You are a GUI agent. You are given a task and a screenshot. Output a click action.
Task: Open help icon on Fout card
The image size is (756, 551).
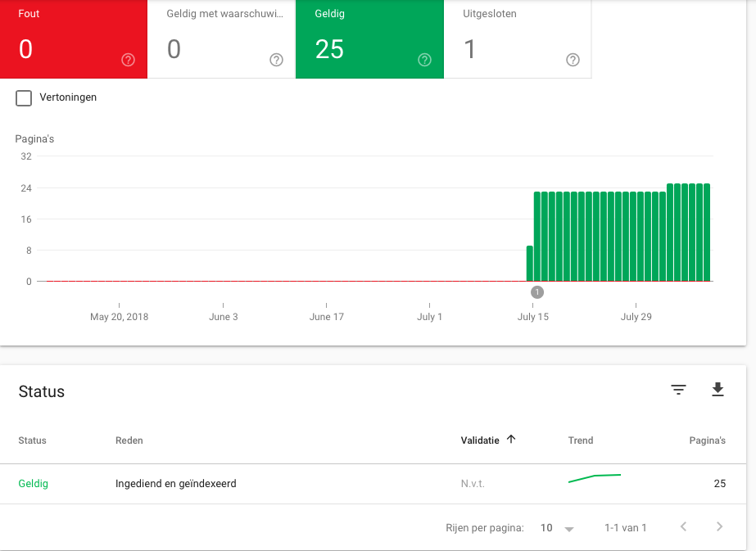[x=128, y=60]
